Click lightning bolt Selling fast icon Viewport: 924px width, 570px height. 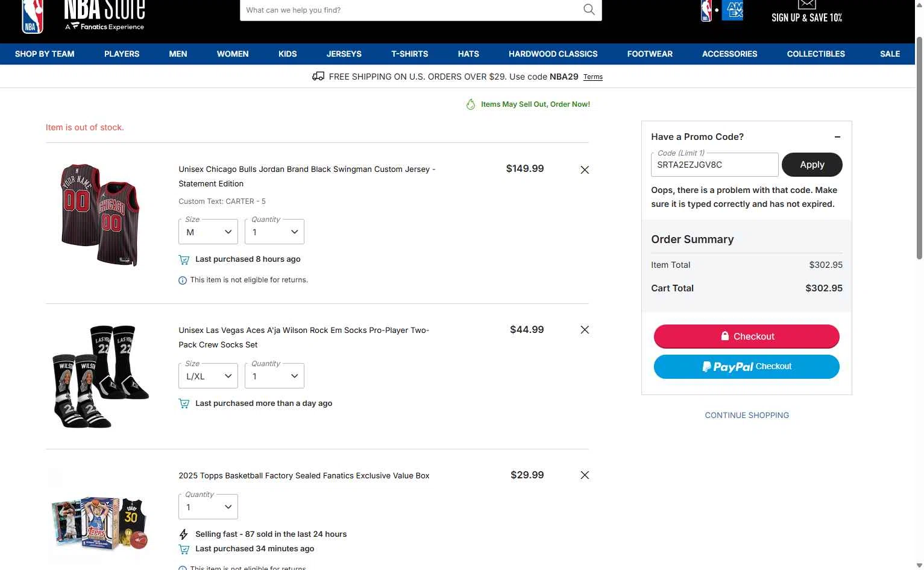pos(184,534)
